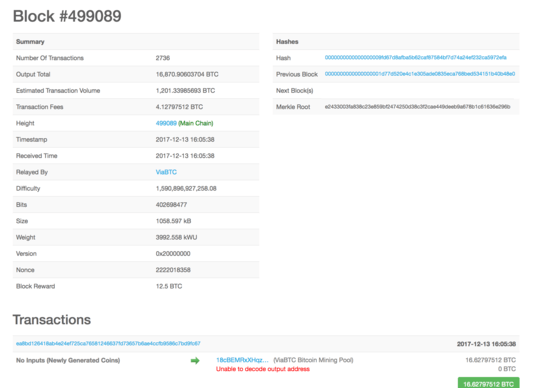Viewport: 540px width, 388px height.
Task: Open the Previous Block hash link
Action: click(x=420, y=74)
